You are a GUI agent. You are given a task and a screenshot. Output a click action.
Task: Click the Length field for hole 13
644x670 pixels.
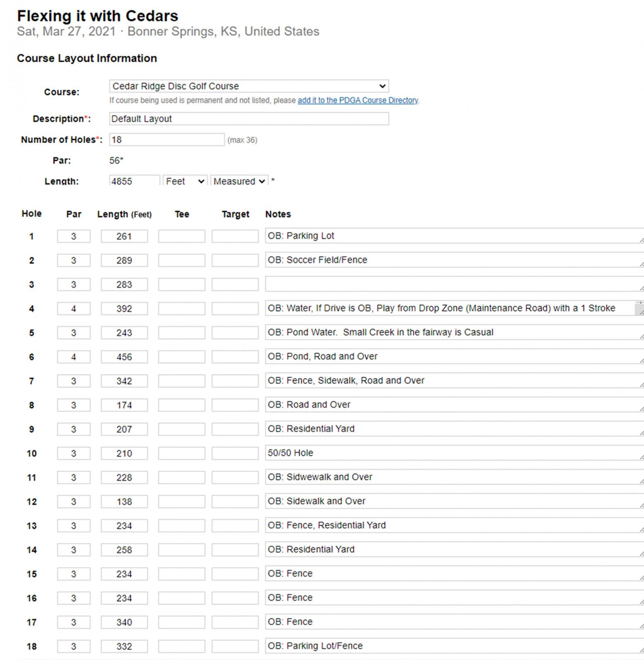(x=124, y=526)
